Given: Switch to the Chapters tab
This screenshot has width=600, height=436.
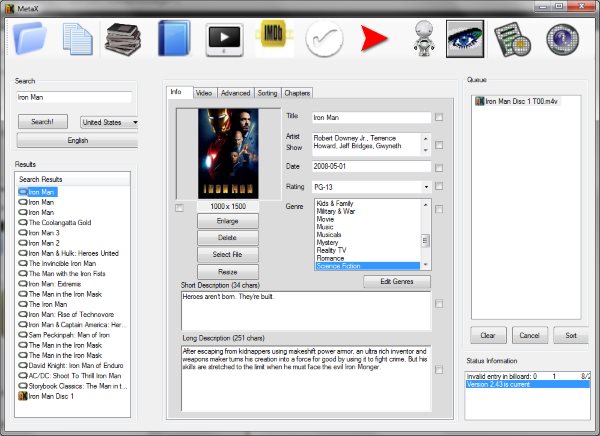Looking at the screenshot, I should coord(297,93).
